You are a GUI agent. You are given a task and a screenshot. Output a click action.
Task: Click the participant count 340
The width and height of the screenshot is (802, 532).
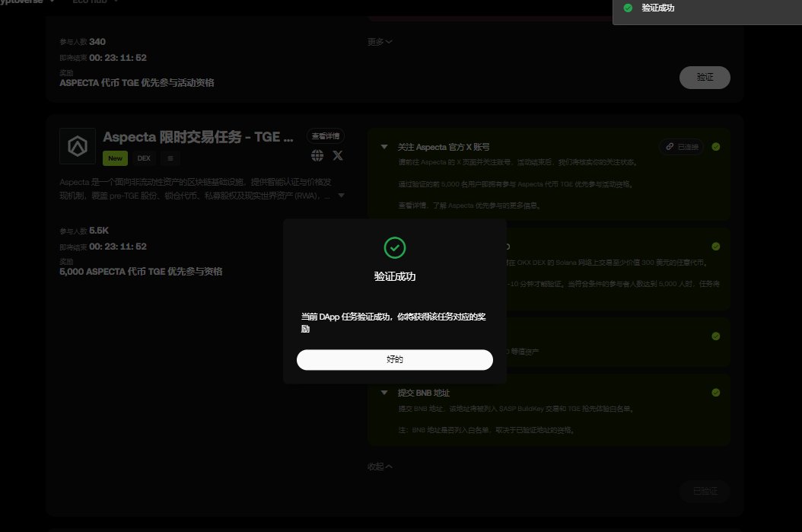click(x=97, y=42)
